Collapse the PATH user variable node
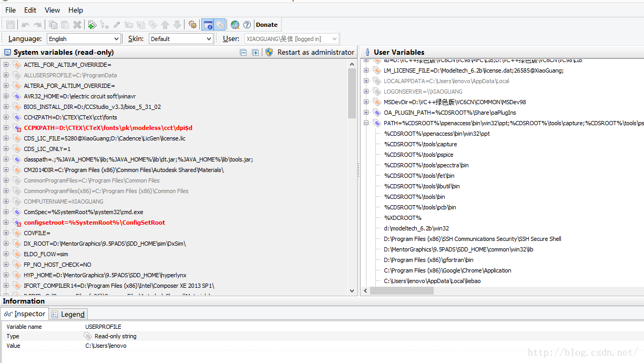Viewport: 644px width, 363px height. [x=366, y=123]
